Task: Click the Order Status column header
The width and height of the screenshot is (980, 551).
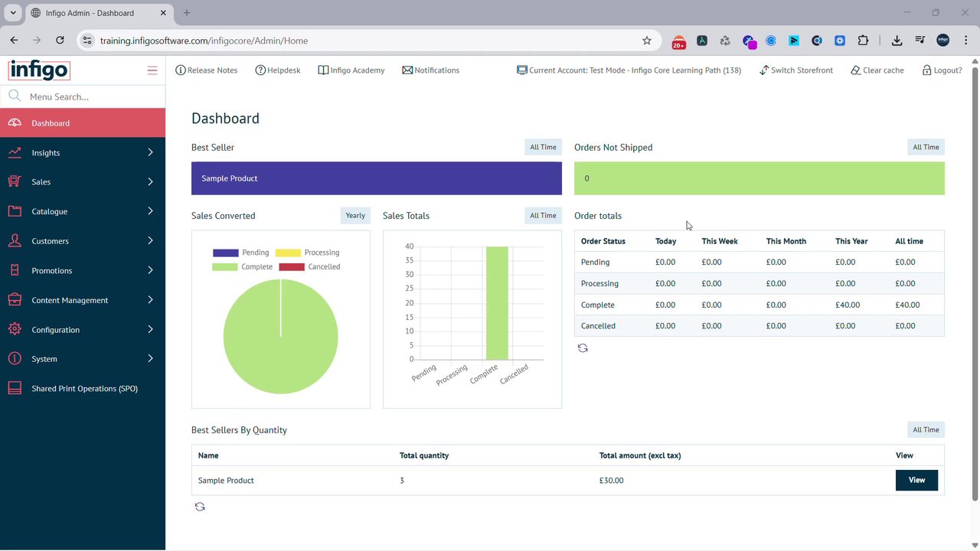Action: pyautogui.click(x=603, y=241)
